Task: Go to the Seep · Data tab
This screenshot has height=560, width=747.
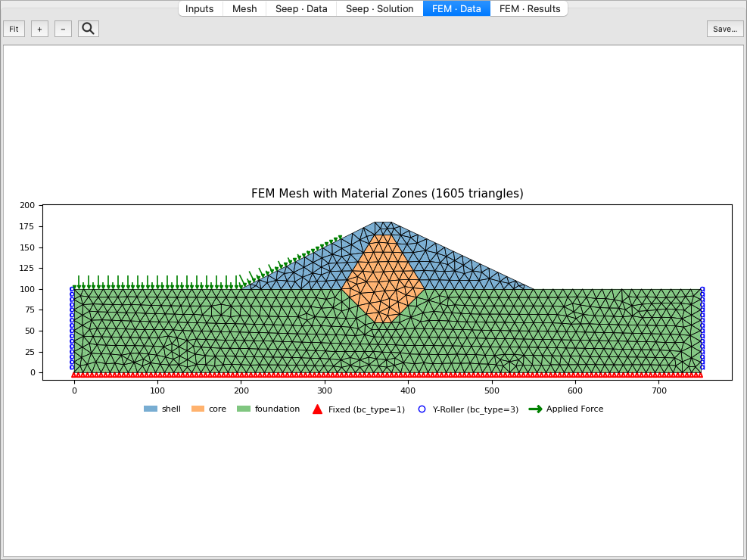Action: [x=301, y=8]
